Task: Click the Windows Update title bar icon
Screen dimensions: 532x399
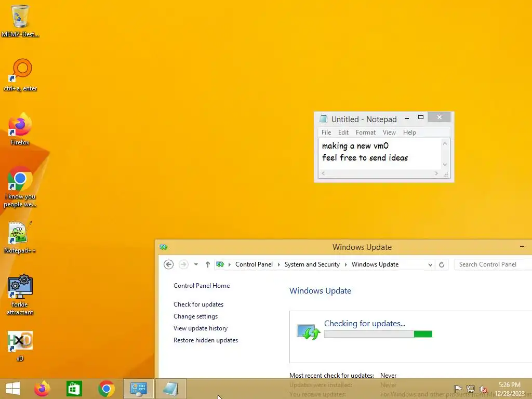Action: tap(164, 247)
